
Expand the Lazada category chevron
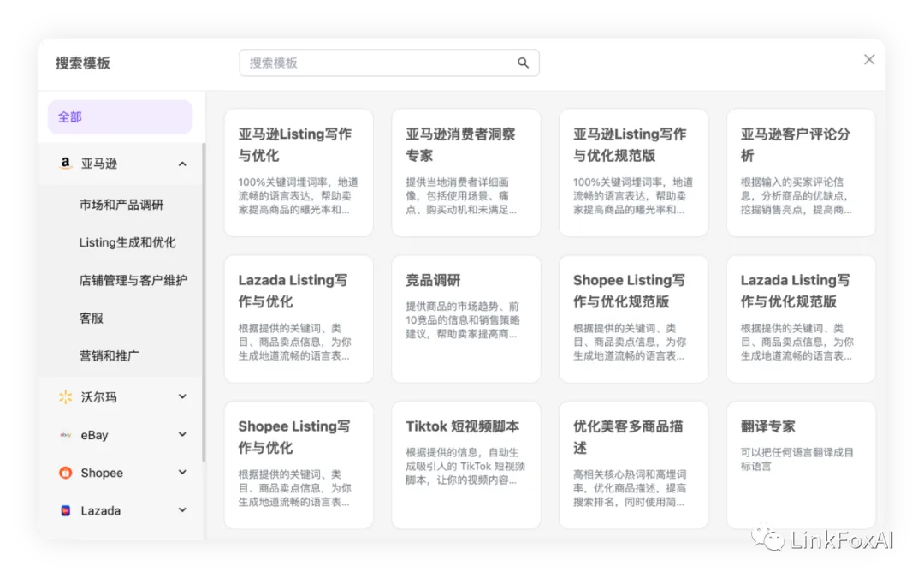182,510
